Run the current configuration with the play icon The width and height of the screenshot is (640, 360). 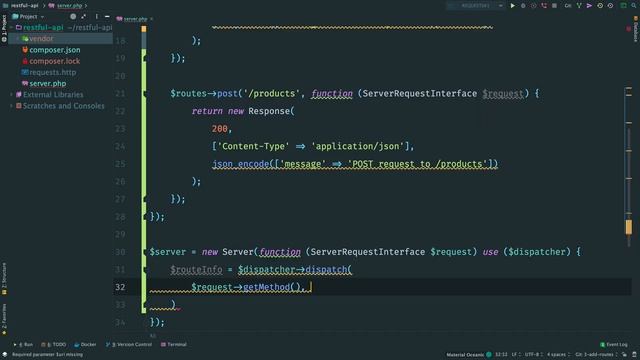click(513, 6)
